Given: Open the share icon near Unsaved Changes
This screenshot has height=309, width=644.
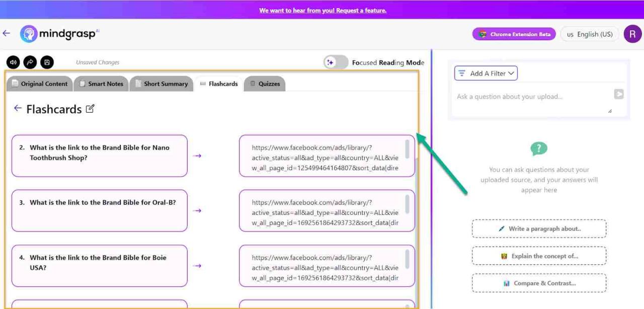Looking at the screenshot, I should (30, 61).
